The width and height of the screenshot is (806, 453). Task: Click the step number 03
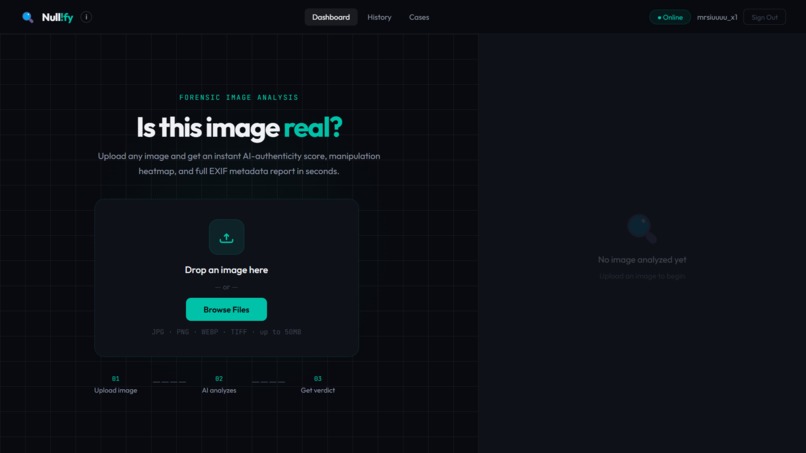coord(318,378)
